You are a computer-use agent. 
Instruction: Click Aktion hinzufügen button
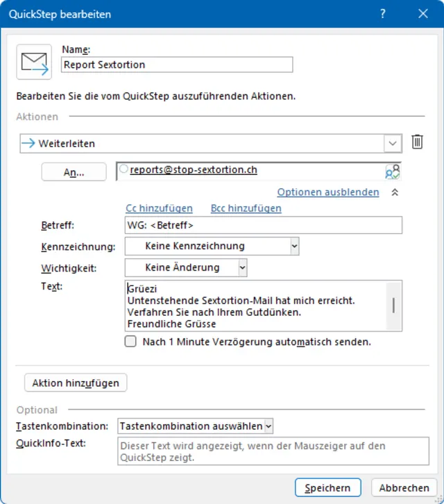(76, 383)
